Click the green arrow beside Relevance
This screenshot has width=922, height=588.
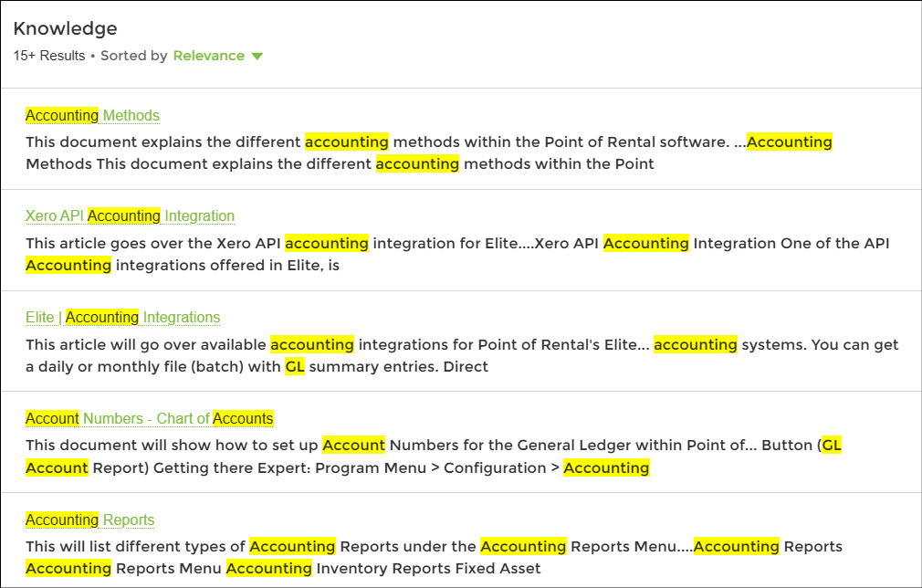pyautogui.click(x=257, y=57)
